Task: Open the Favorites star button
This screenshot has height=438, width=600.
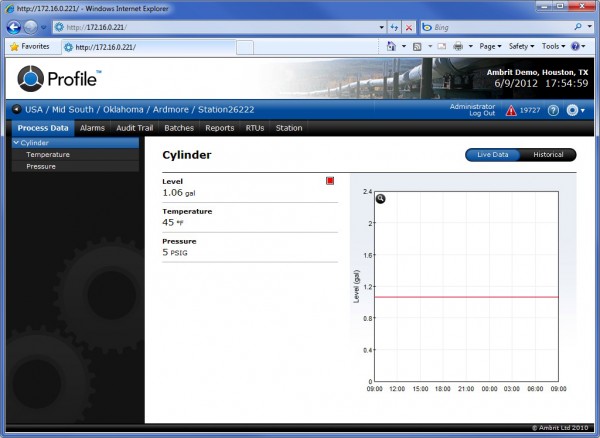Action: pos(30,47)
